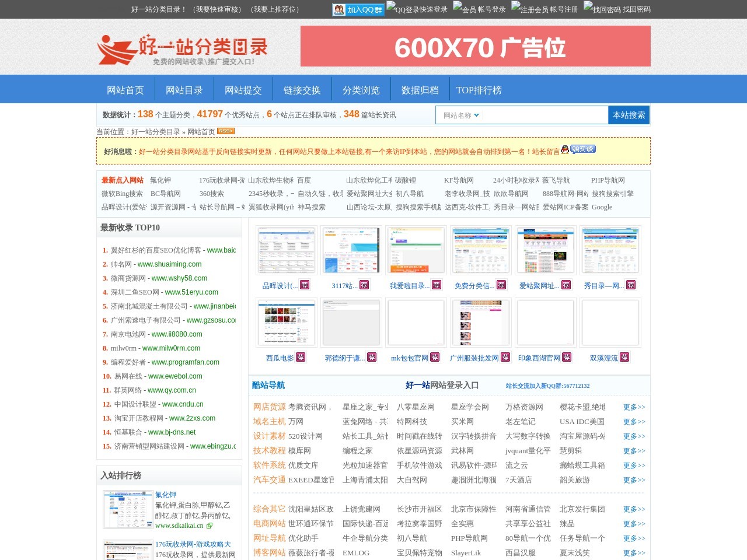Click the join QQ group icon button
747x560 pixels.
point(358,10)
